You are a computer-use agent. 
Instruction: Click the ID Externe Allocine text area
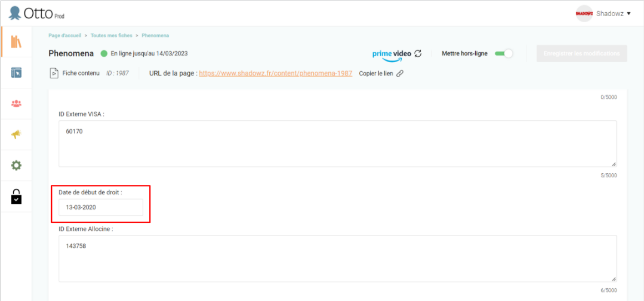[338, 258]
